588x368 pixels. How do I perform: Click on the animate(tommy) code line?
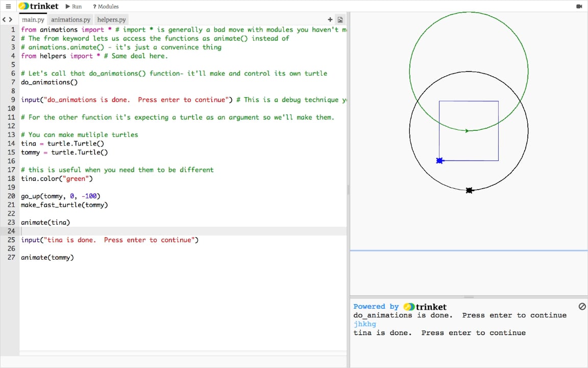[x=47, y=258]
